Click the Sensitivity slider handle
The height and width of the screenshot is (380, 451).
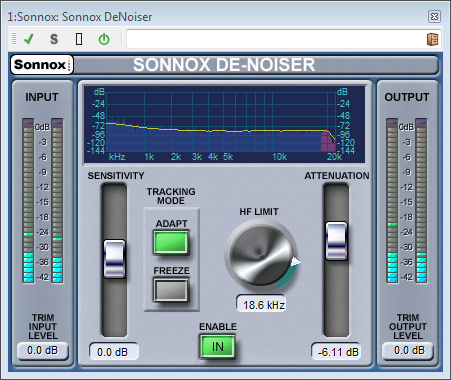click(x=114, y=259)
